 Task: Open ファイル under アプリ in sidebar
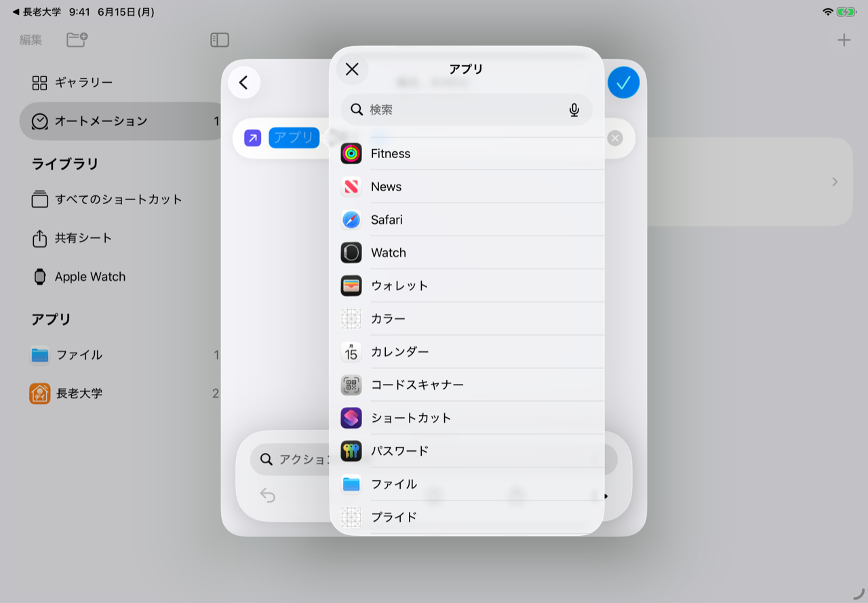point(122,355)
